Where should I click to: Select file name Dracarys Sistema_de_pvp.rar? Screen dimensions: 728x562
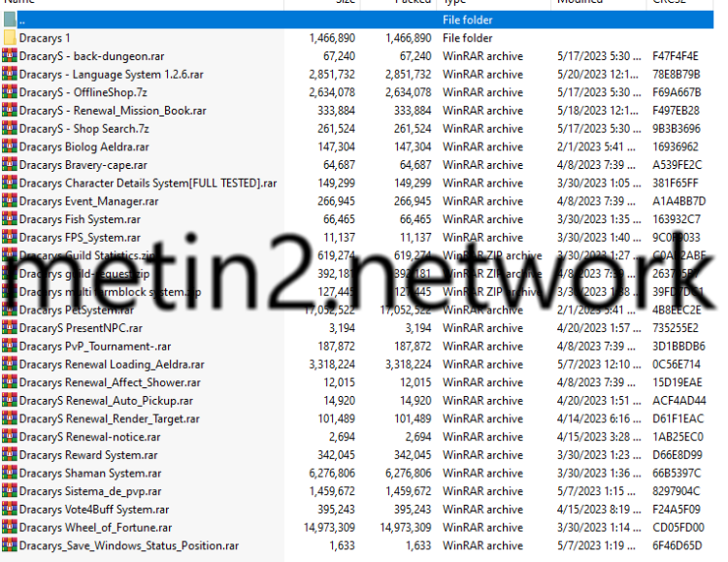tap(90, 491)
